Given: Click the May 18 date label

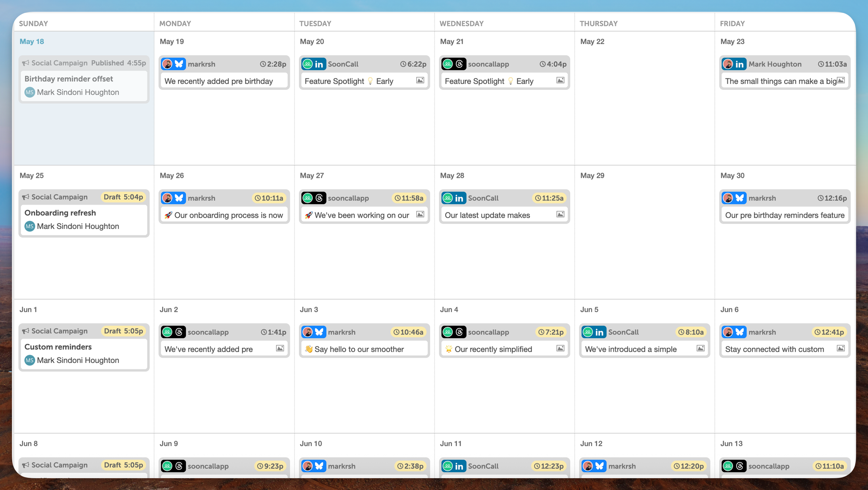Looking at the screenshot, I should [32, 41].
